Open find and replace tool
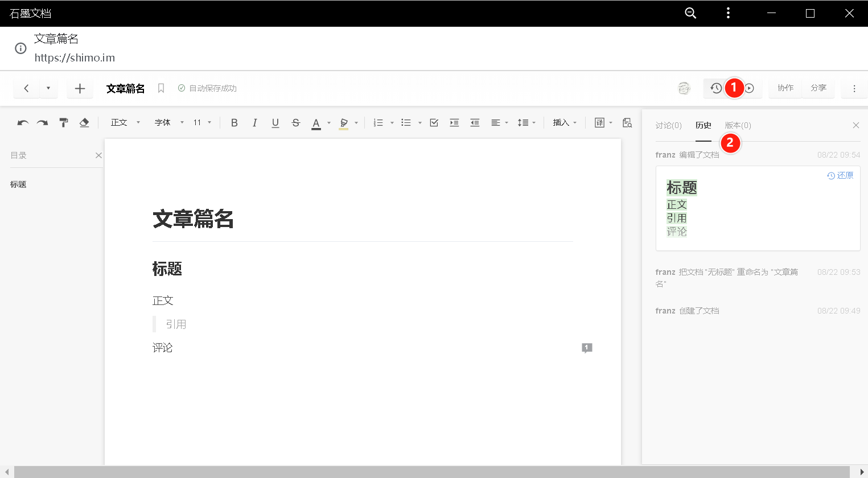 coord(627,122)
